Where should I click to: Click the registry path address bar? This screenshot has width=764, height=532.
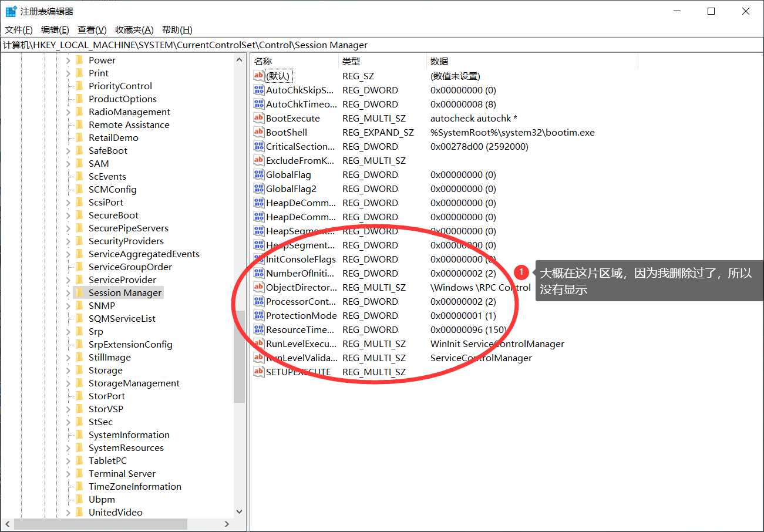(382, 45)
